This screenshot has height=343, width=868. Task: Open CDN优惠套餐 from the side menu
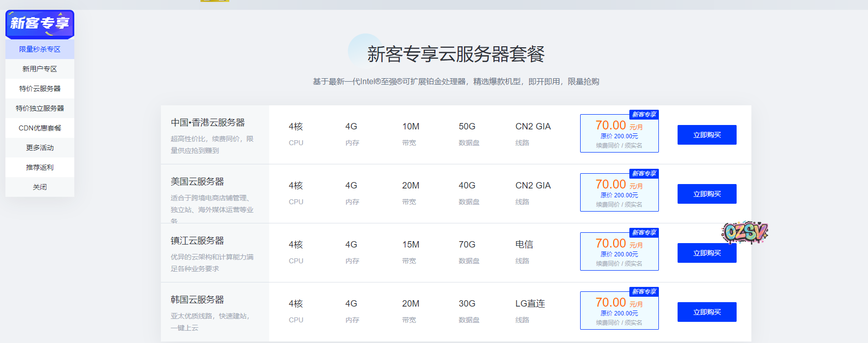point(40,128)
